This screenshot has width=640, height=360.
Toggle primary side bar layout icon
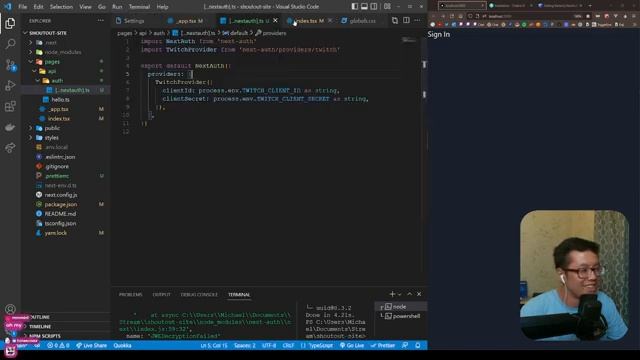point(355,7)
